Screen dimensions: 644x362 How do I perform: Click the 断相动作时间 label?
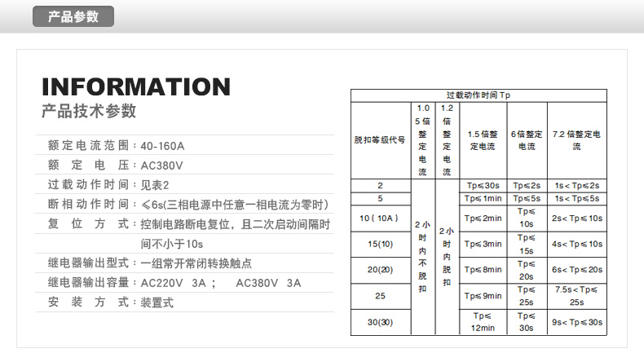[88, 204]
